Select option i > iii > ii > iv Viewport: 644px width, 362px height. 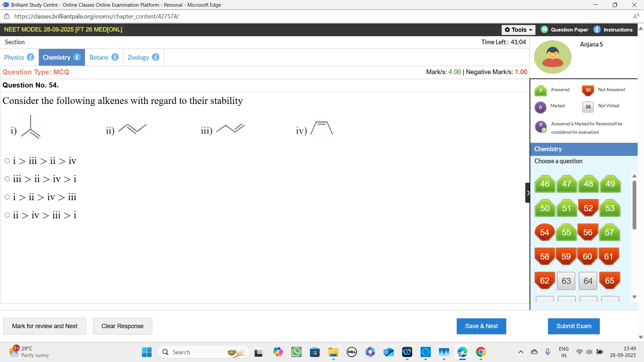pos(7,161)
